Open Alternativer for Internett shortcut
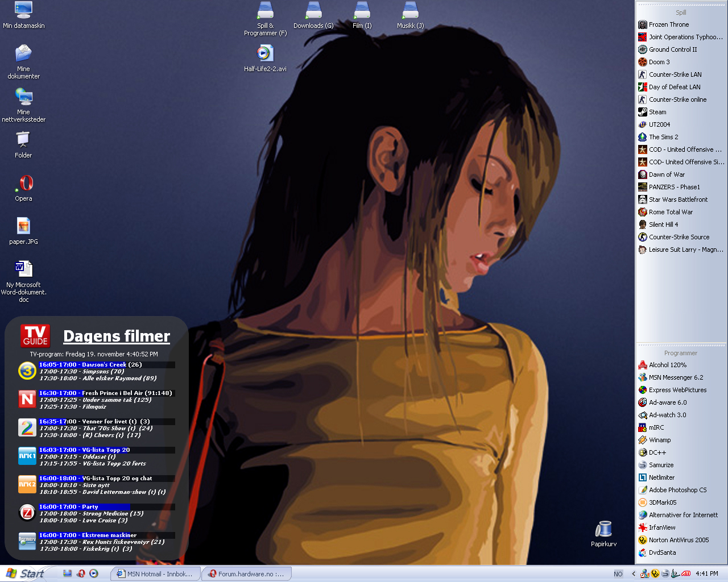728x582 pixels. tap(678, 515)
